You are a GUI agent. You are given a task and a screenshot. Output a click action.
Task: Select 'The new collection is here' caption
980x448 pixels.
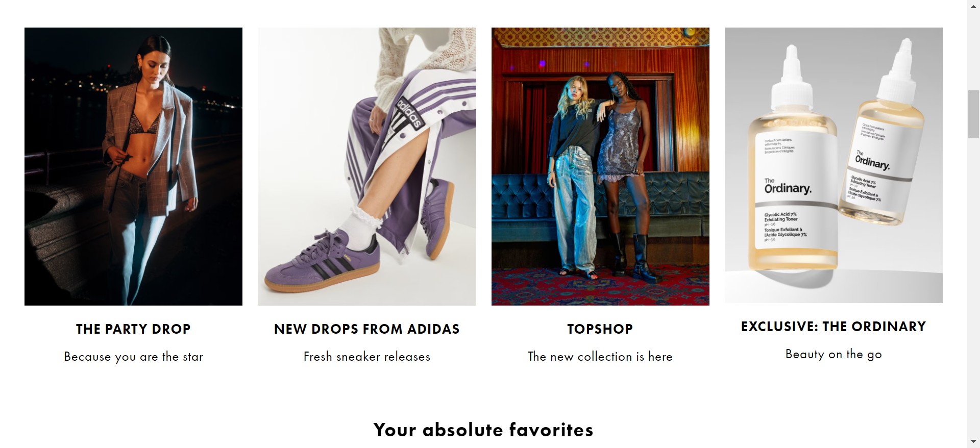click(x=600, y=357)
